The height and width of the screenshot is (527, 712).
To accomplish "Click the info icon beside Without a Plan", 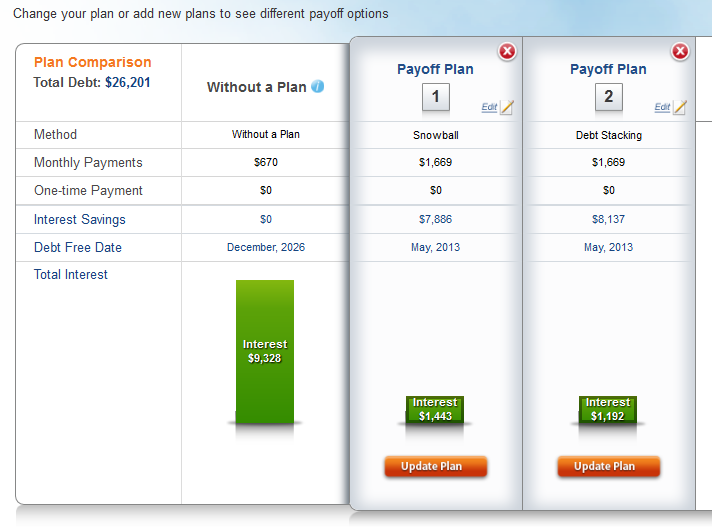I will click(x=318, y=86).
